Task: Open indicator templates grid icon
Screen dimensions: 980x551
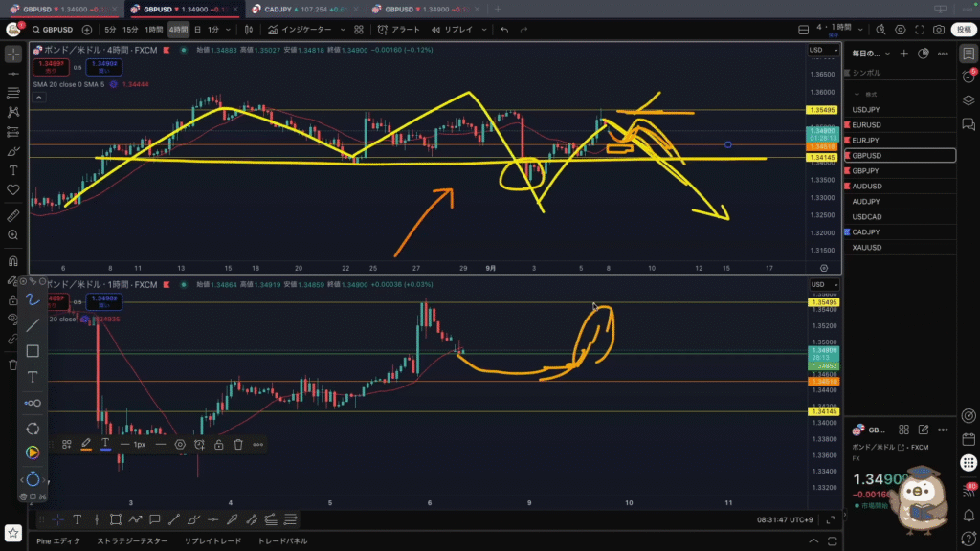Action: tap(359, 30)
